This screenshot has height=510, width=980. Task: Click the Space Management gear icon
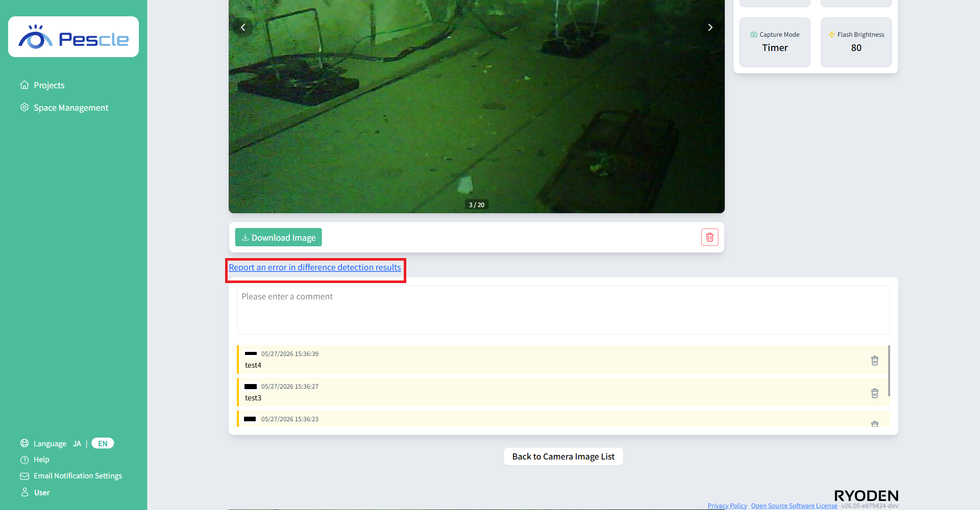click(x=24, y=107)
